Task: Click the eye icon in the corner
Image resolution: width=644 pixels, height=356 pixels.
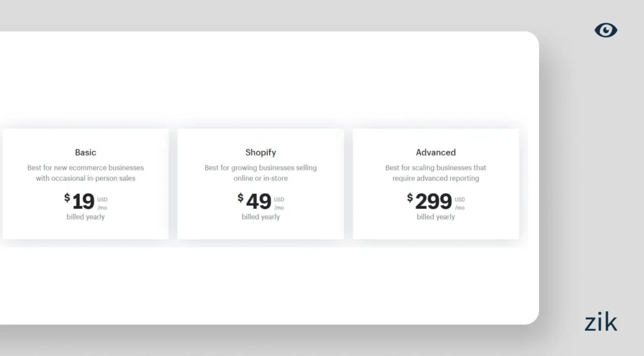Action: 606,30
